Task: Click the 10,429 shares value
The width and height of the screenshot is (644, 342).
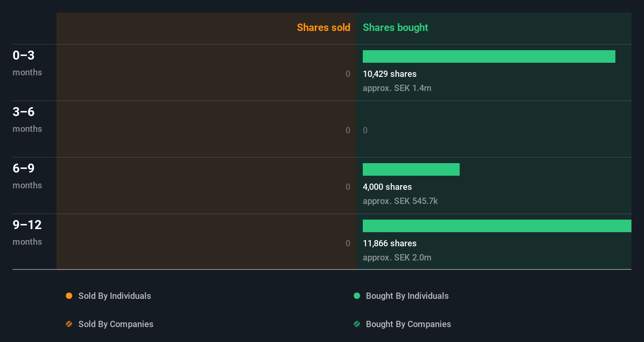Action: click(x=389, y=74)
